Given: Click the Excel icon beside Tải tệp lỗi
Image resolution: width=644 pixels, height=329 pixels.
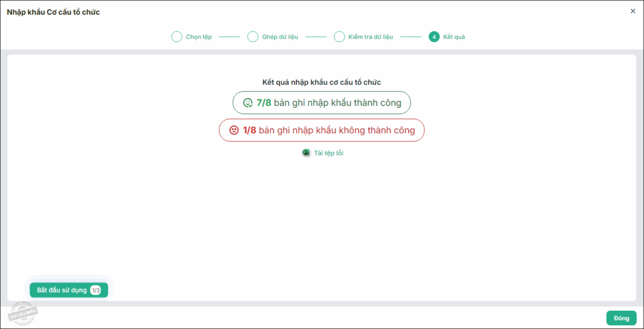Looking at the screenshot, I should 306,153.
